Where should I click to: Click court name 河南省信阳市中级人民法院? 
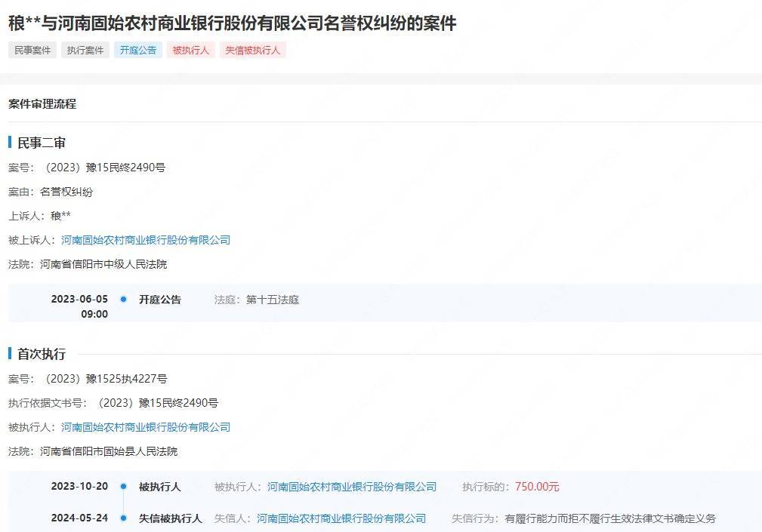(103, 264)
